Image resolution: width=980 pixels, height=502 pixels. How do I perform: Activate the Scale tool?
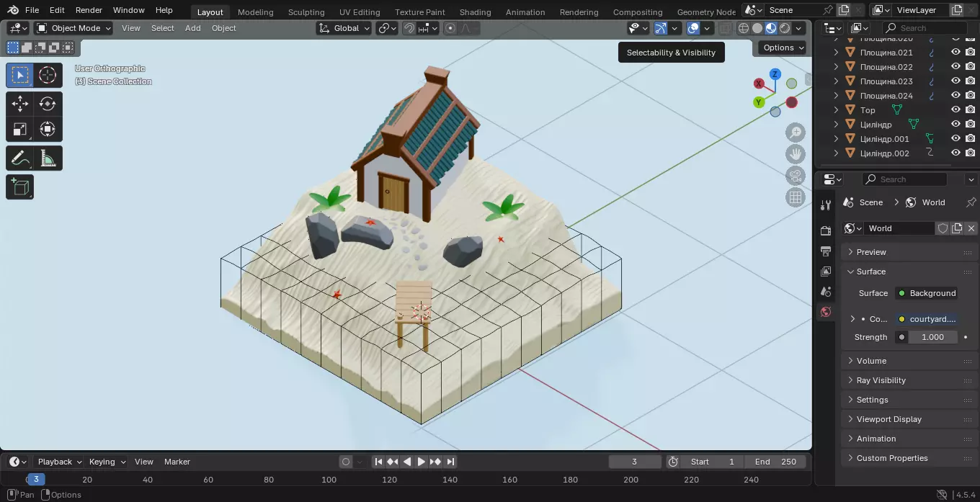[x=20, y=130]
